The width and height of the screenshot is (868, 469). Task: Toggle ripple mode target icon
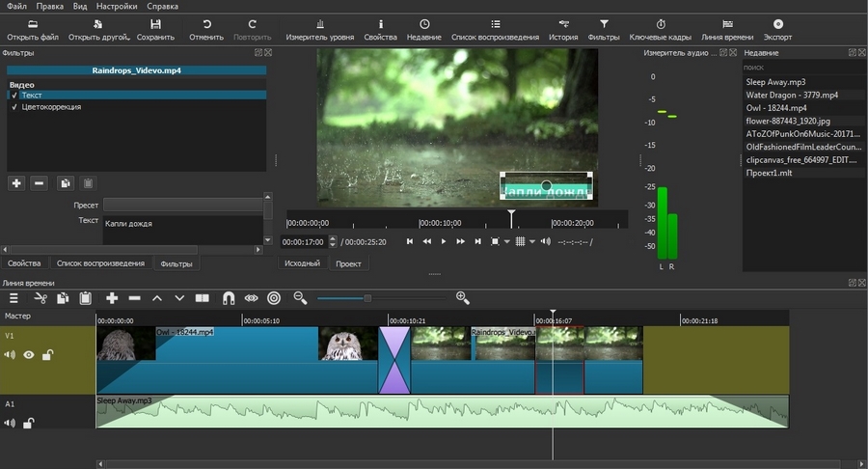coord(274,298)
